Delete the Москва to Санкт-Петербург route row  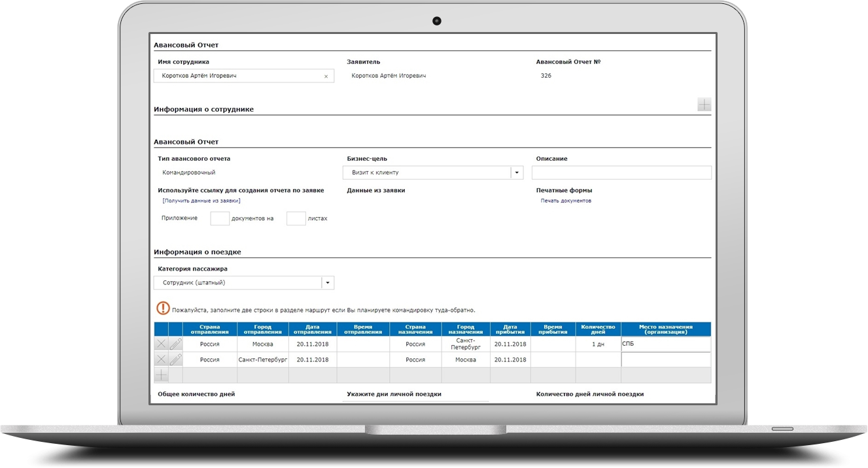coord(161,344)
